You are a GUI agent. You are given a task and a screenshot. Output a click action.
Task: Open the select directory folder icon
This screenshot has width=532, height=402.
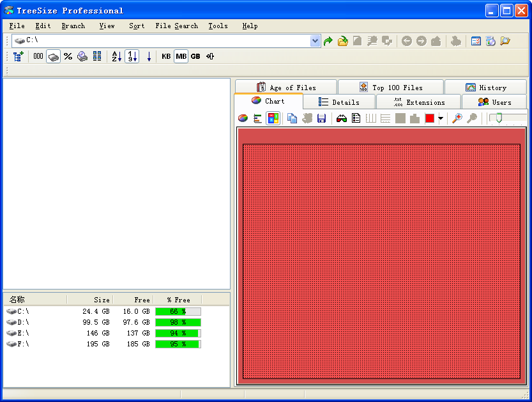343,41
